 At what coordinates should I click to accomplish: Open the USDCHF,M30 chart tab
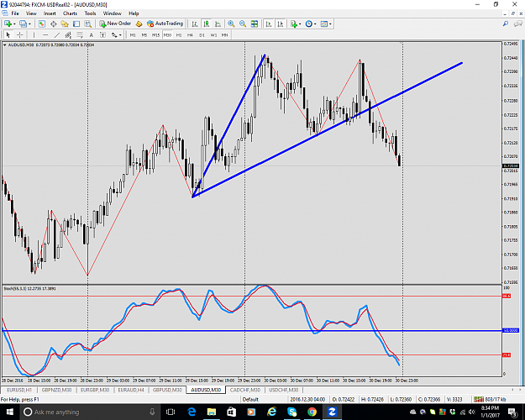click(x=284, y=390)
